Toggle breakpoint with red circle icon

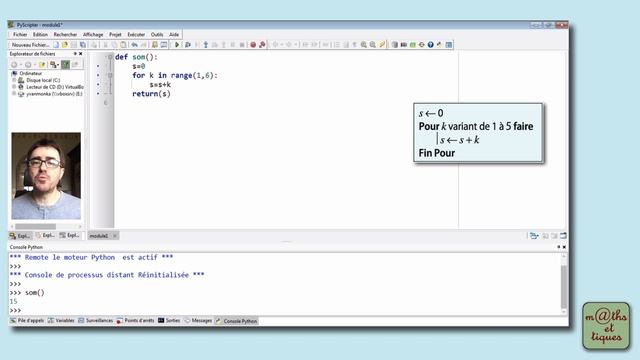point(253,45)
